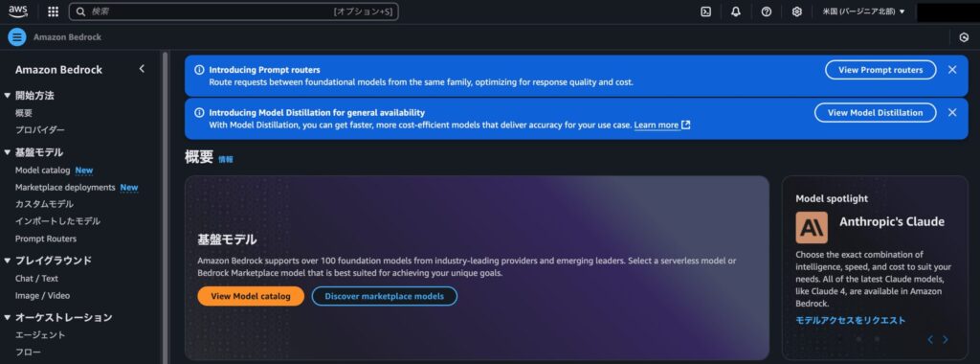Launch CloudShell terminal icon
This screenshot has width=980, height=364.
point(705,11)
